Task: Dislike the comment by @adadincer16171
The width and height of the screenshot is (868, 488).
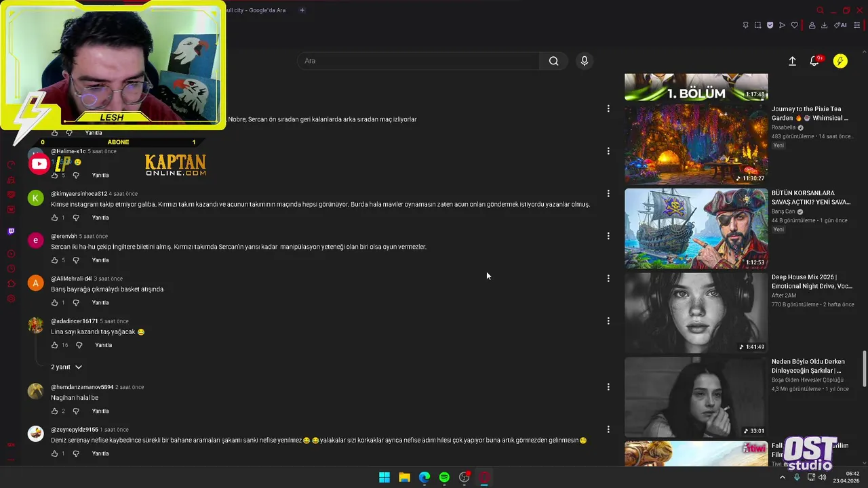Action: pos(79,345)
